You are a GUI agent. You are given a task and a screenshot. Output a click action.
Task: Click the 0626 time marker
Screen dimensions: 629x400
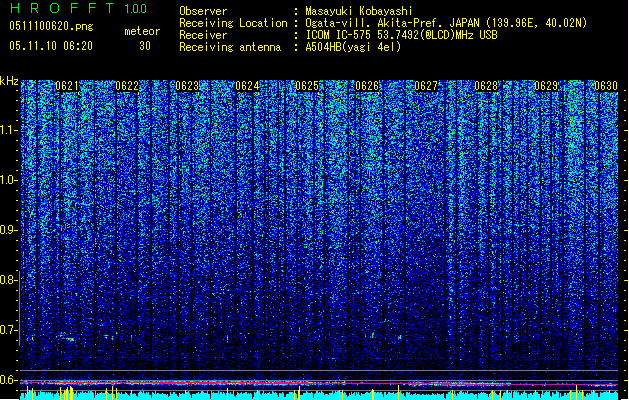click(367, 86)
